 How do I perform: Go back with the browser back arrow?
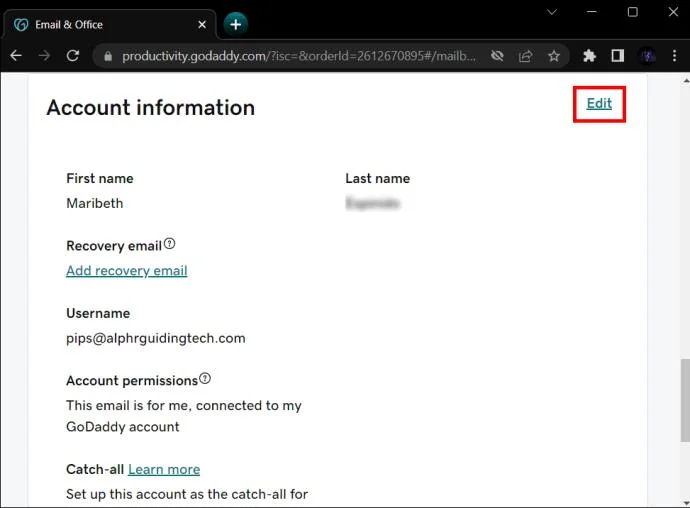click(16, 55)
